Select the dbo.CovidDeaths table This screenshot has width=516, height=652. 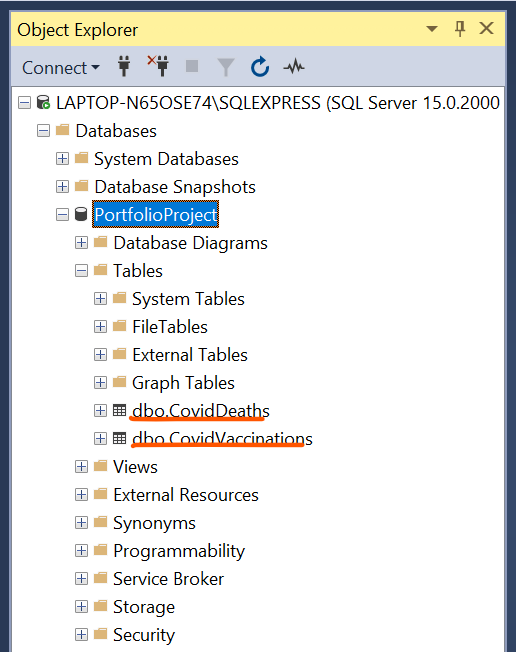tap(201, 411)
